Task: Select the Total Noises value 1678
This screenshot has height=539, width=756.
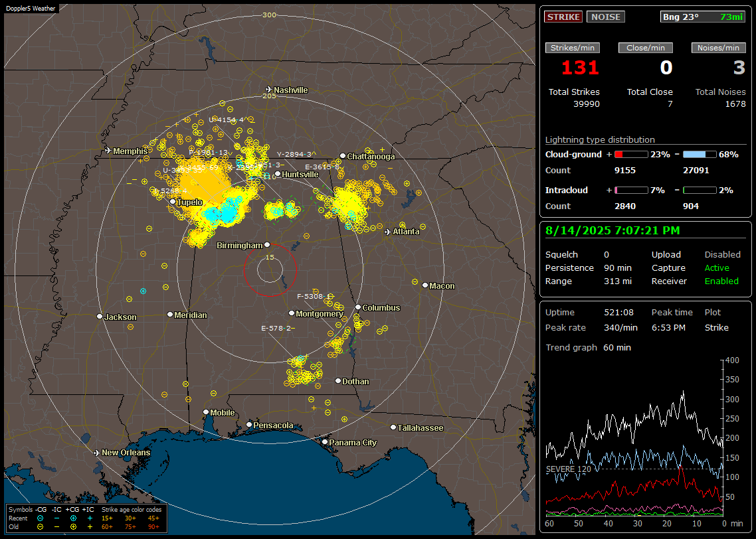Action: coord(735,104)
